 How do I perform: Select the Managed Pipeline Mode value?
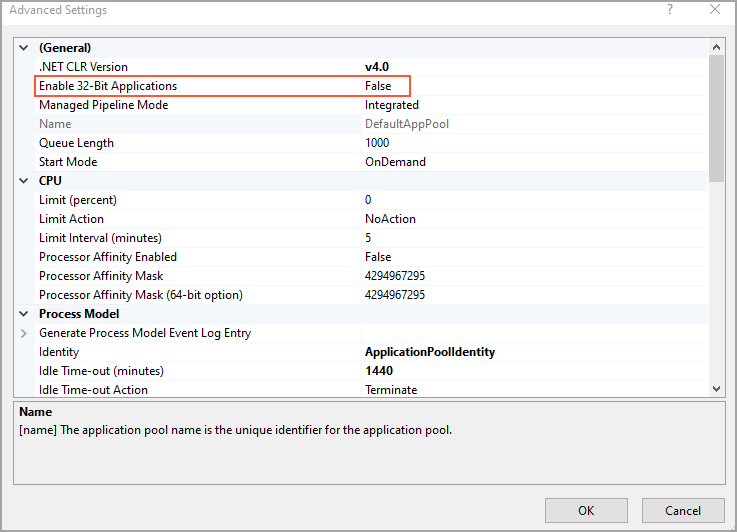[391, 105]
